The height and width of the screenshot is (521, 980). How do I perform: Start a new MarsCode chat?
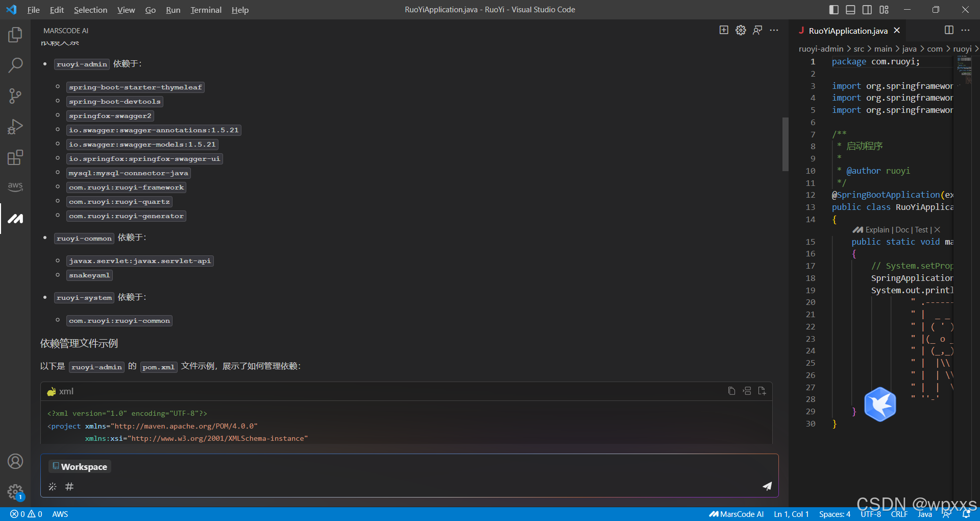click(724, 30)
